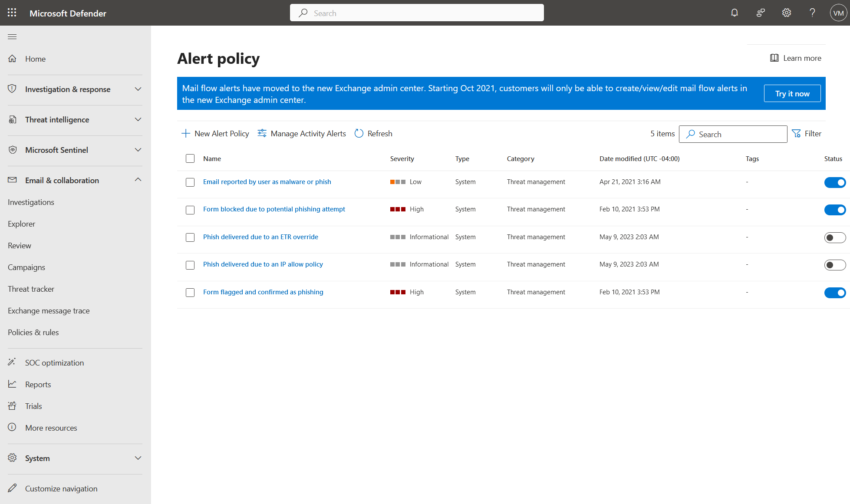Toggle the 'Phish delivered due to an IP allow policy' status slider

[x=835, y=265]
